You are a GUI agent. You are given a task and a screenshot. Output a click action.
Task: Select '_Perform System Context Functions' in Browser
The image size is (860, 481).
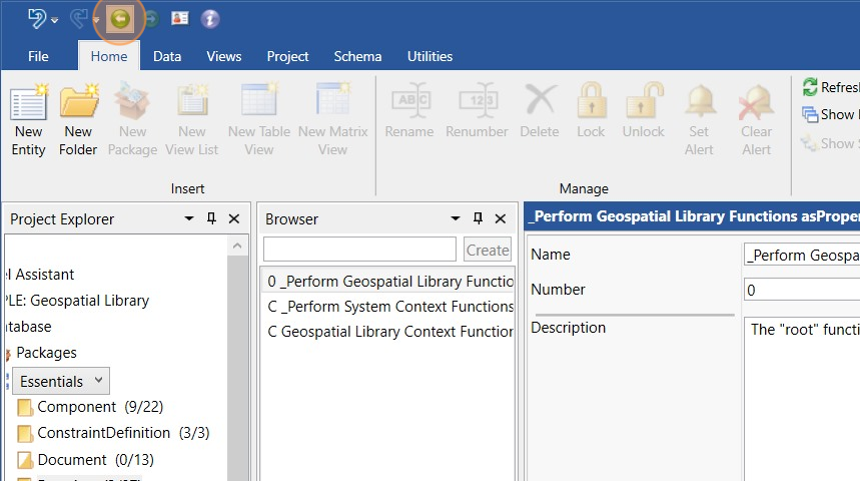point(390,306)
